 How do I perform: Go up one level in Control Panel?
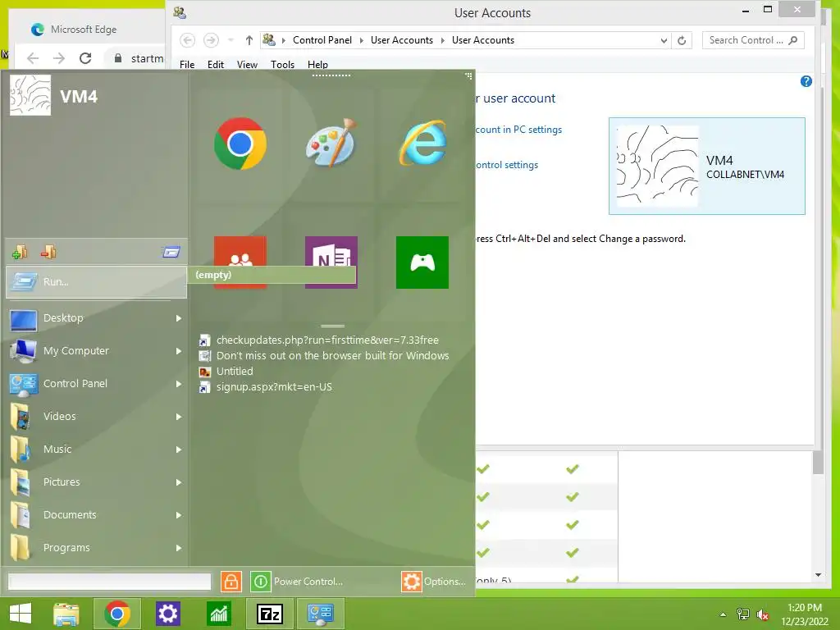pos(249,40)
